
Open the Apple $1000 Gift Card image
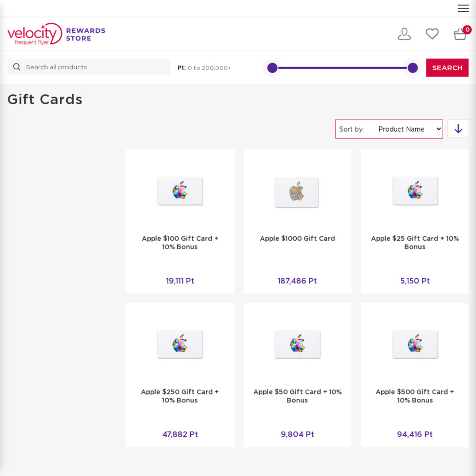297,191
